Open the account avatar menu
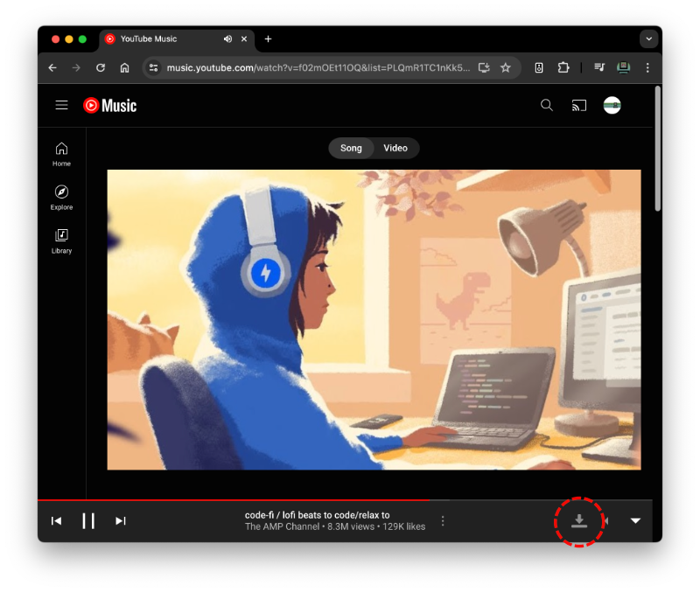 [x=612, y=105]
